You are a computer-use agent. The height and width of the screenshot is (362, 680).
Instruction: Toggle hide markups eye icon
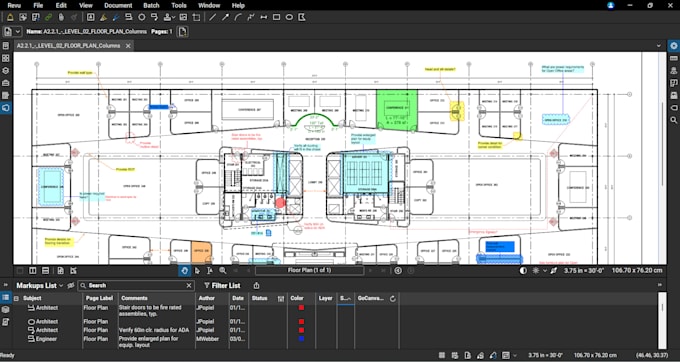[x=71, y=285]
